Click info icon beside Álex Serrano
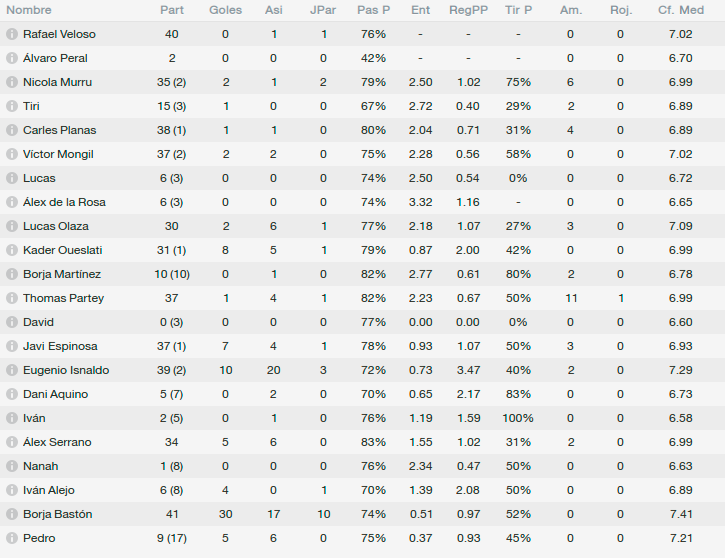725x558 pixels. click(x=12, y=442)
